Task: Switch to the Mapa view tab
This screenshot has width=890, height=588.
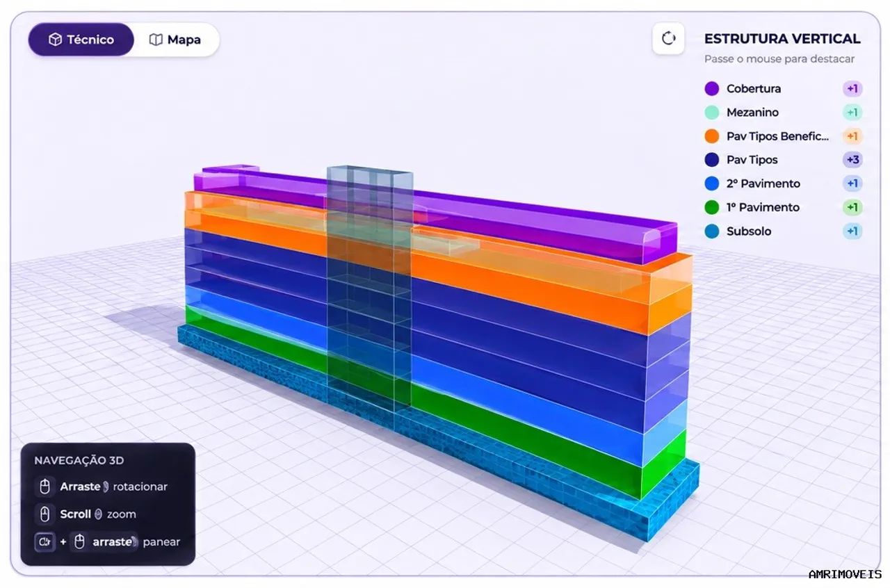Action: coord(175,40)
